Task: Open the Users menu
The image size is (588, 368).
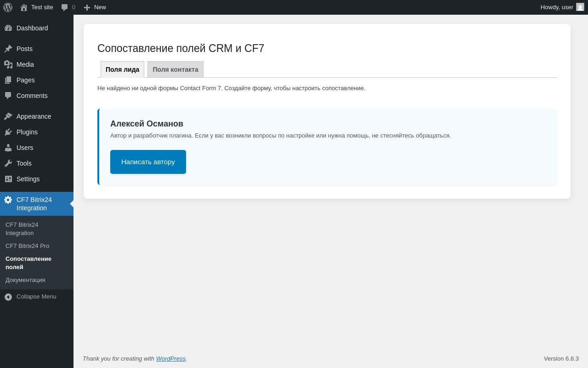Action: [x=37, y=148]
